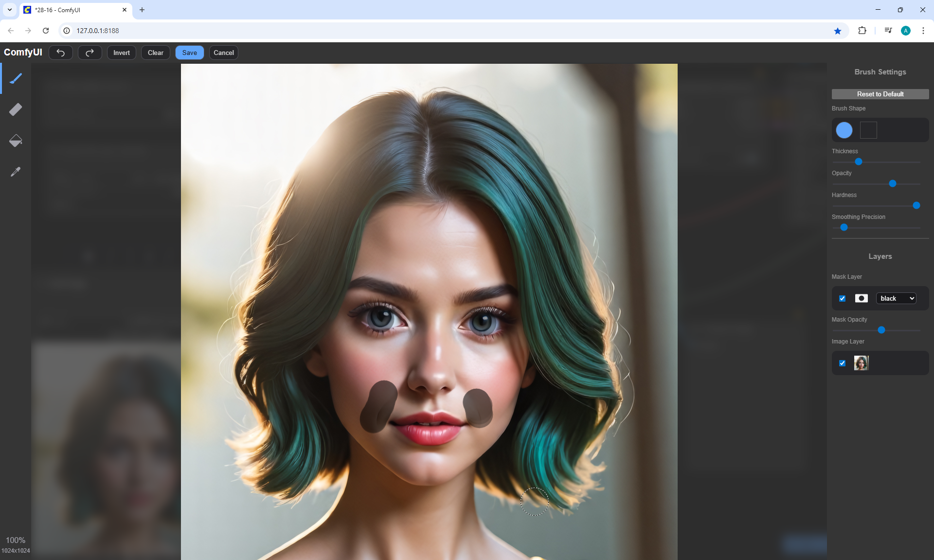The width and height of the screenshot is (934, 560).
Task: Toggle the Mask Layer visibility checkbox
Action: [843, 298]
